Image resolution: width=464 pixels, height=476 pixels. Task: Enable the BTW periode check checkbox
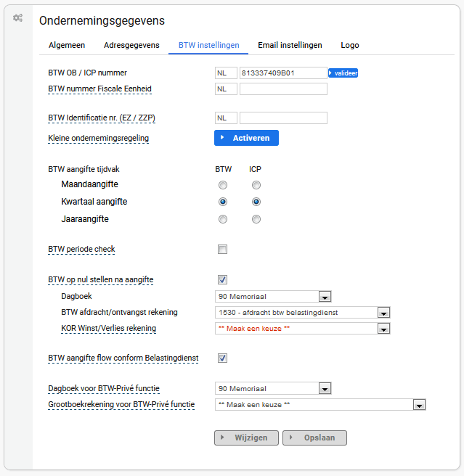[222, 249]
